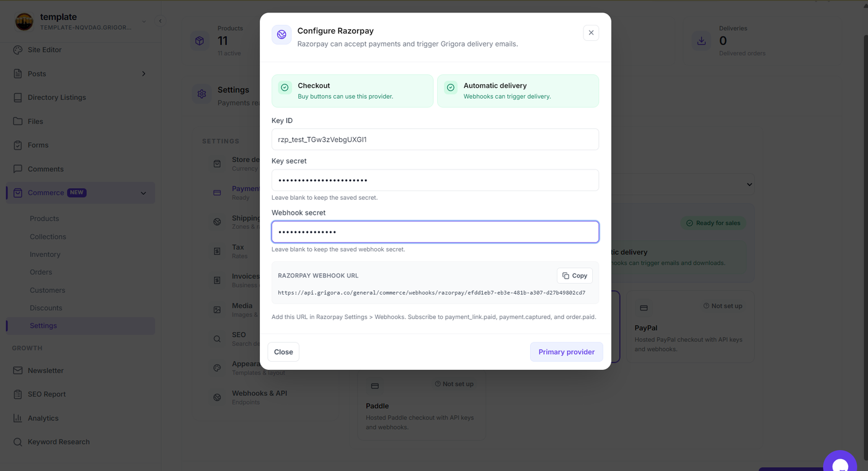Open the chat widget bubble

click(x=840, y=460)
